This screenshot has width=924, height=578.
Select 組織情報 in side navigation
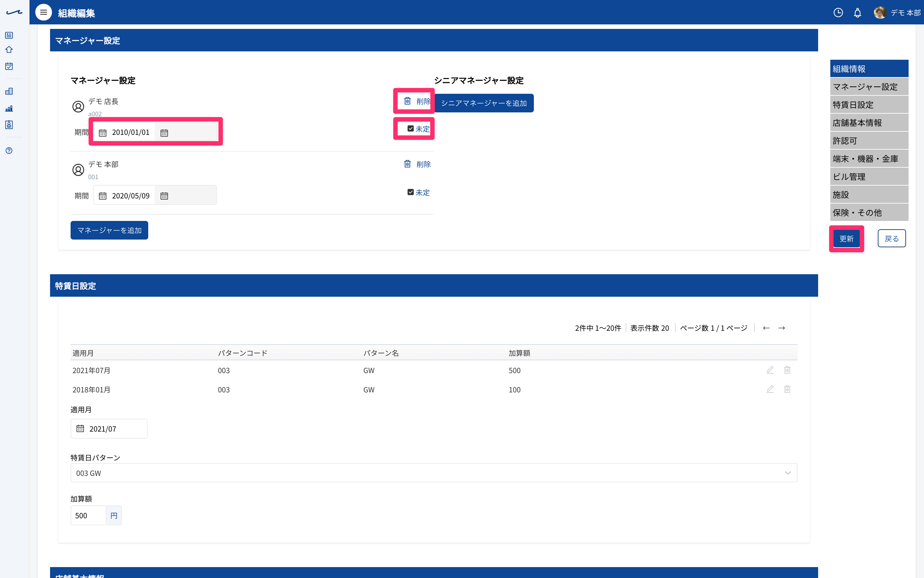click(869, 68)
